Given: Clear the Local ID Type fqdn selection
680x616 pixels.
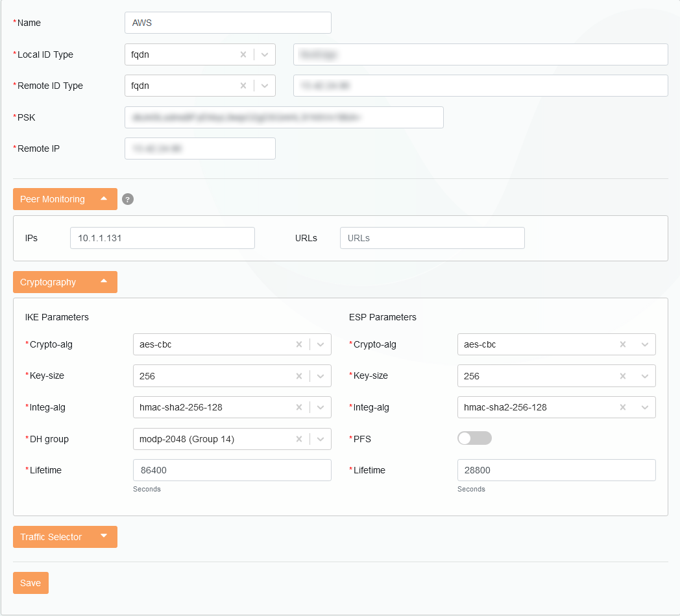Looking at the screenshot, I should 243,55.
